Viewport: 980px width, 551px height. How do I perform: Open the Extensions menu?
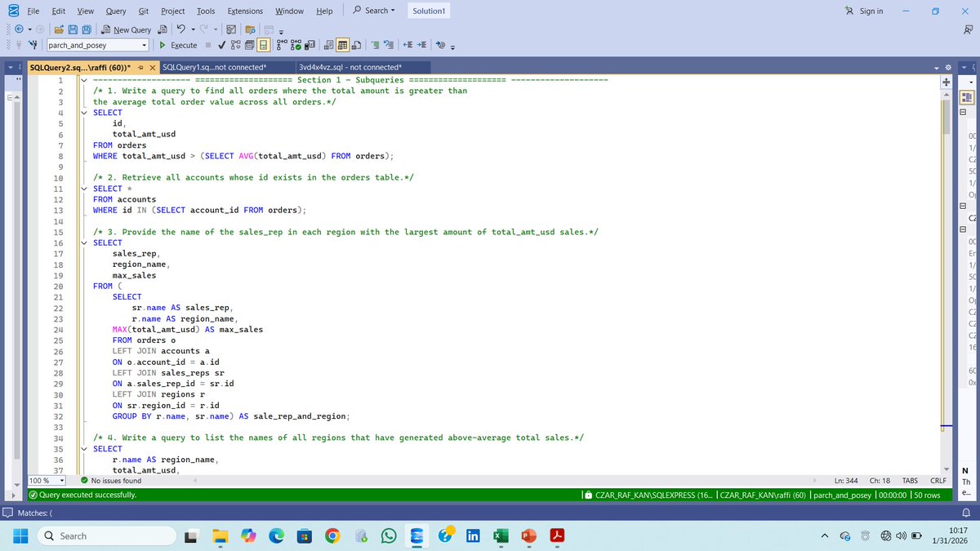click(245, 11)
